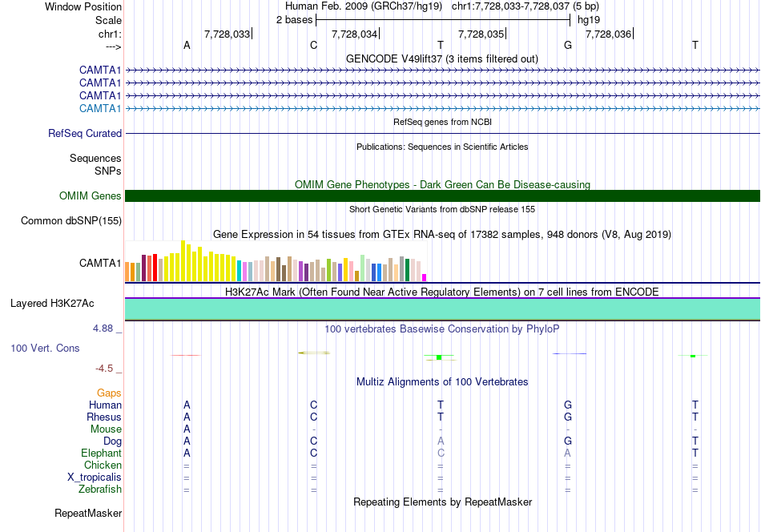Click the 'Chicken' alignment row label
This screenshot has height=532, width=761.
tap(103, 465)
